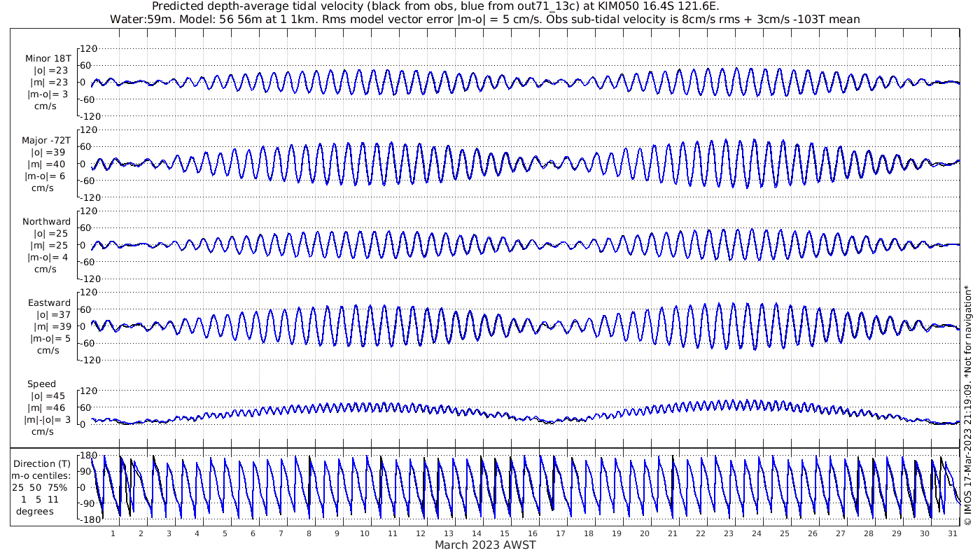Click the '|m-o|= 6' text in Major panel
980x560 pixels.
click(46, 176)
